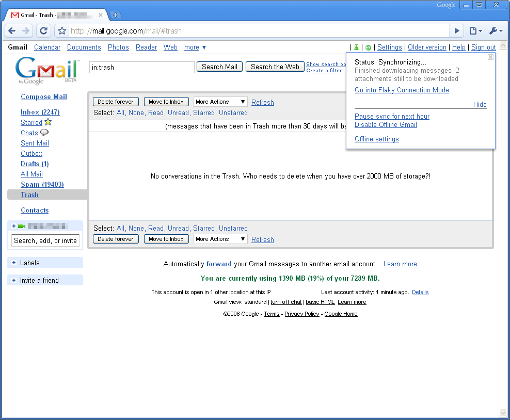
Task: Click the bottom Refresh link
Action: click(262, 239)
